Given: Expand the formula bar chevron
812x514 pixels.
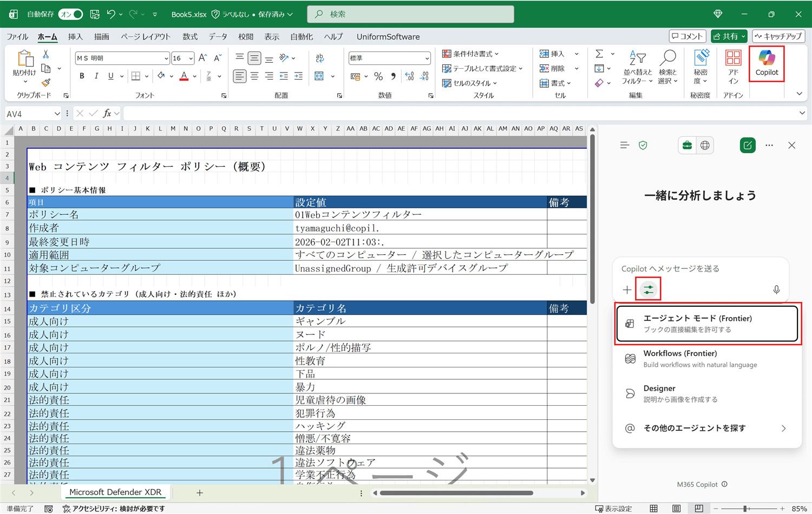Looking at the screenshot, I should pos(802,113).
